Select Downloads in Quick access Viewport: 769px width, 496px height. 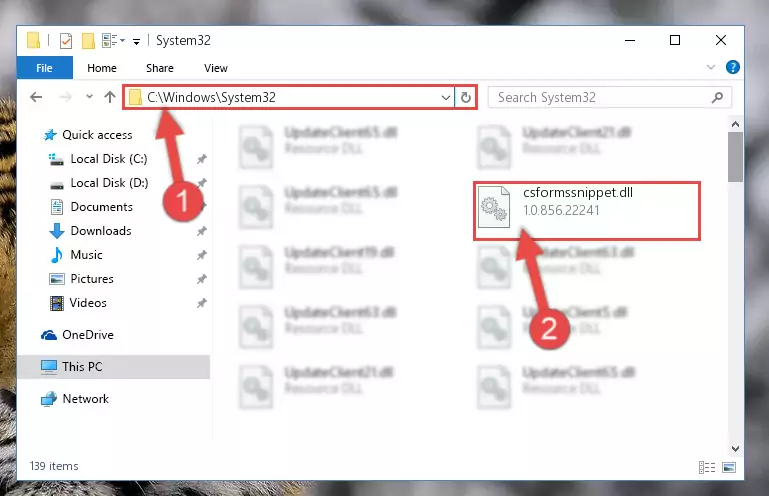(101, 231)
